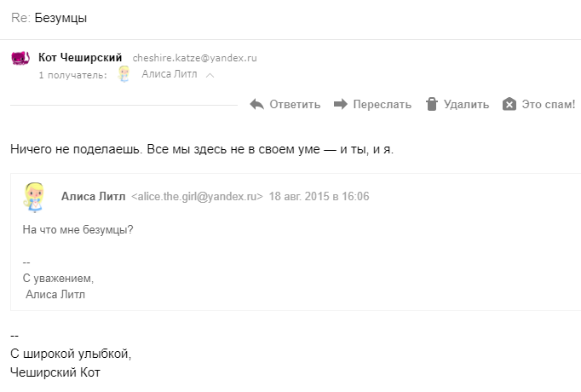Click the Ответить reply button
581x392 pixels.
point(285,105)
